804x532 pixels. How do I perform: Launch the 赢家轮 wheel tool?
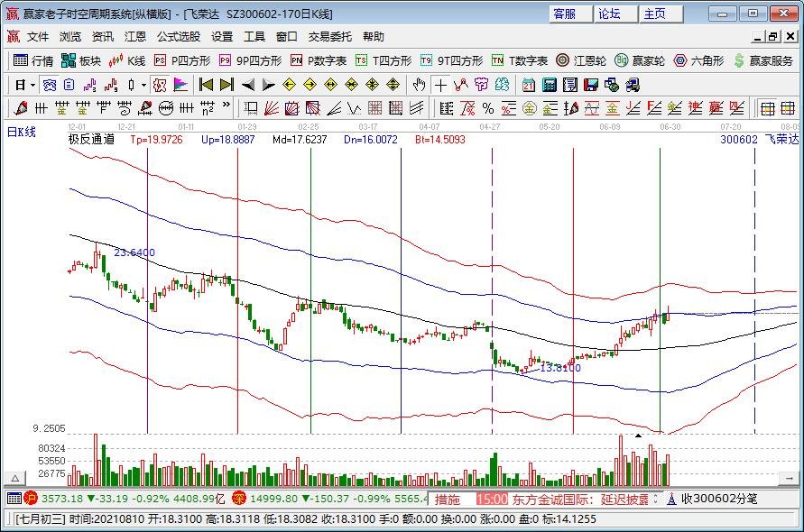click(x=640, y=61)
